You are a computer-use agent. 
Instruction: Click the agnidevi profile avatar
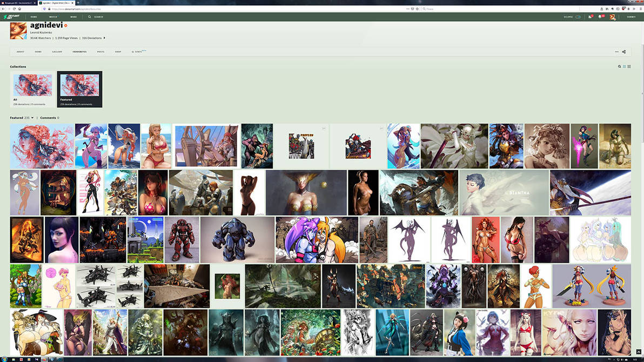pos(18,31)
